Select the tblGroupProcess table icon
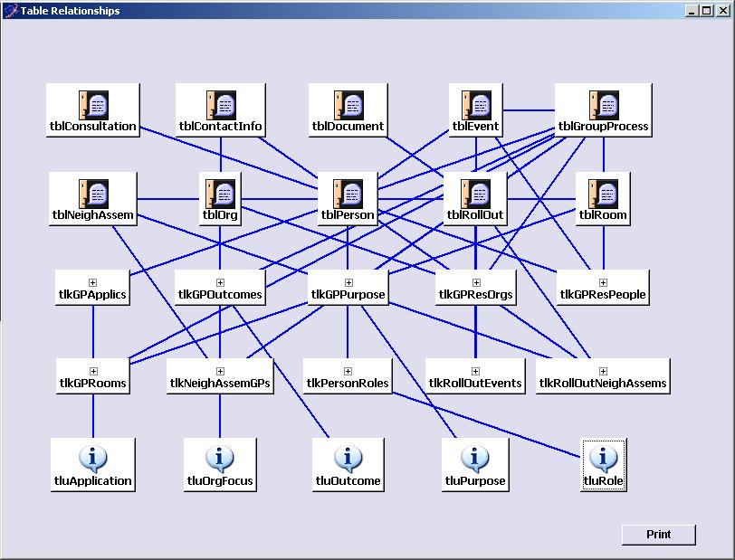This screenshot has height=560, width=735. pos(603,104)
